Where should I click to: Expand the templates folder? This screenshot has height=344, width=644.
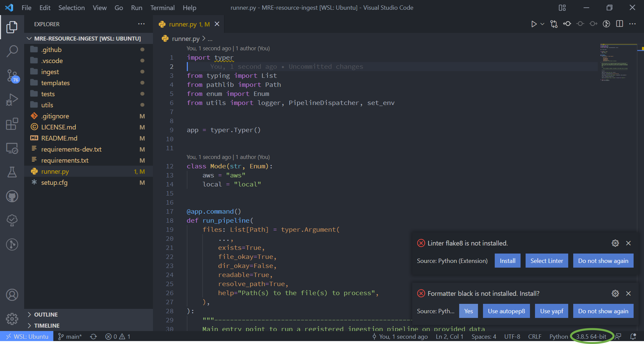[89, 83]
